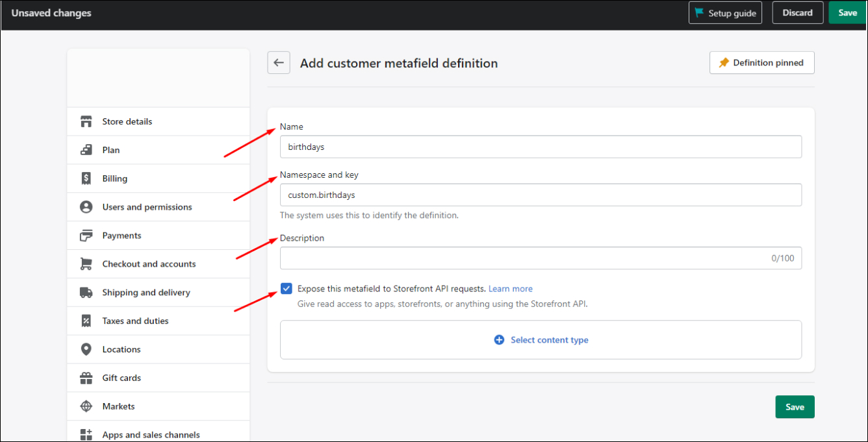868x442 pixels.
Task: Discard unsaved changes
Action: pos(798,13)
